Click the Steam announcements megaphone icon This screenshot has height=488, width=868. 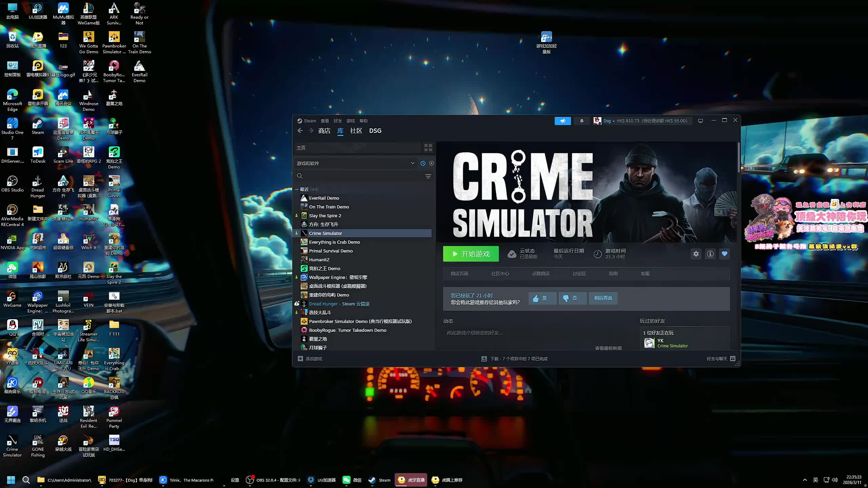click(x=563, y=121)
